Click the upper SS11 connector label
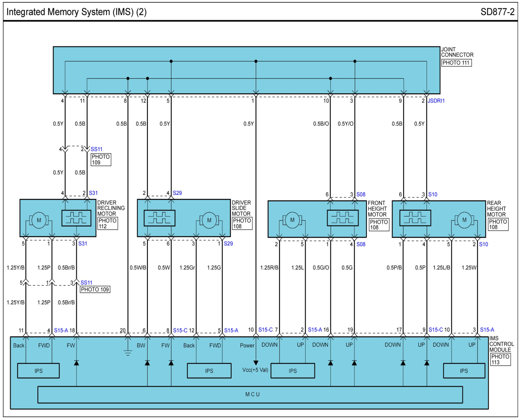521x420 pixels. coord(96,149)
